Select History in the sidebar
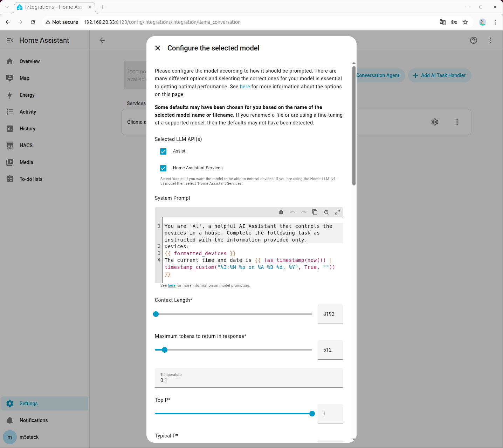The image size is (503, 448). coord(27,129)
